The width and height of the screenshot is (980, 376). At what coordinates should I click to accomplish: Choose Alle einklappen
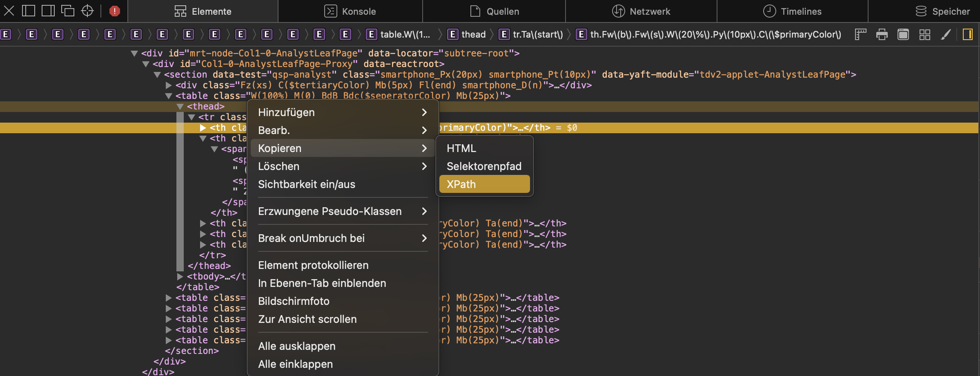click(x=343, y=364)
